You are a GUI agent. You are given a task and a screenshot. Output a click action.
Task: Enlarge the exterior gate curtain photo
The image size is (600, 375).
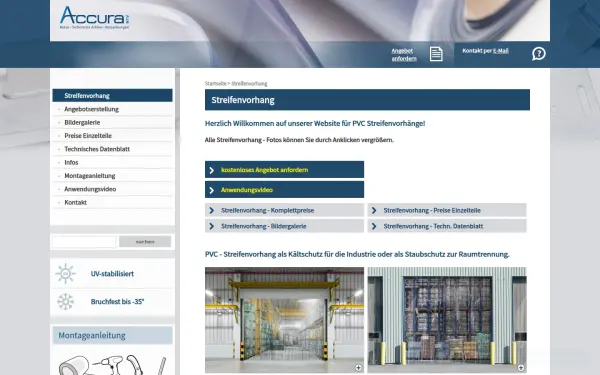447,320
